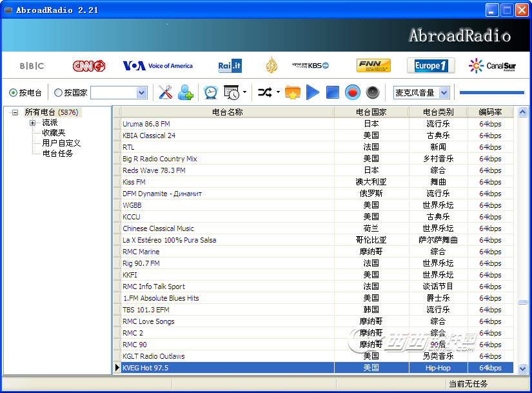
Task: Click the shuffle random play icon
Action: (x=264, y=93)
